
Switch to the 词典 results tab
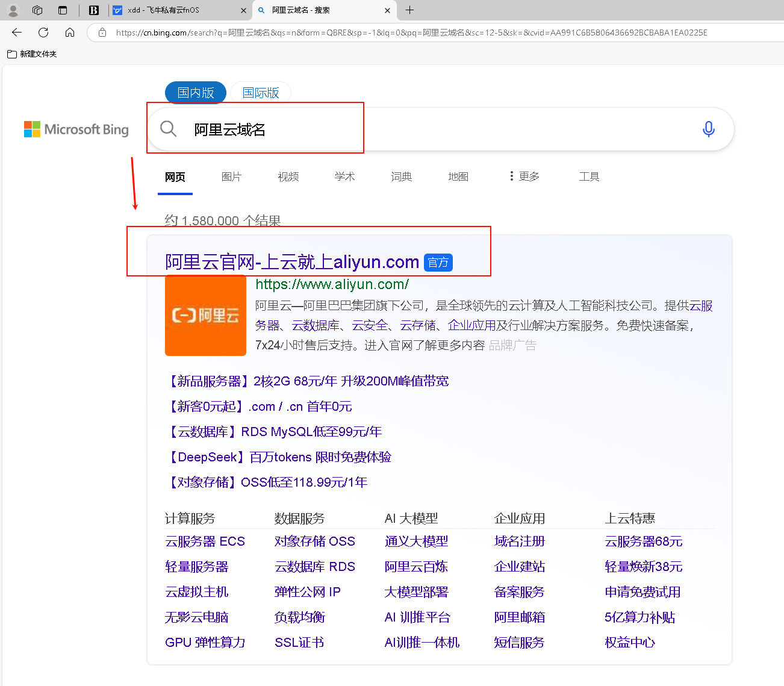click(x=401, y=176)
